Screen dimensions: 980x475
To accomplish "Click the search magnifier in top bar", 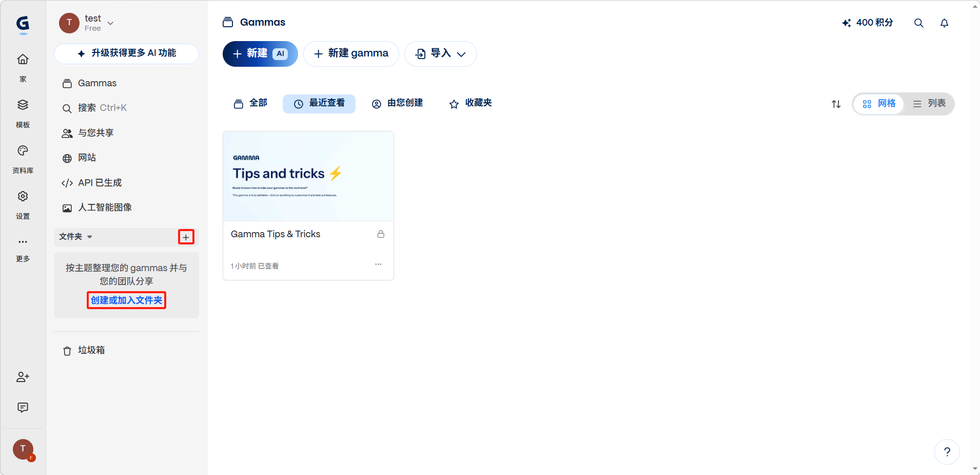I will click(x=918, y=23).
